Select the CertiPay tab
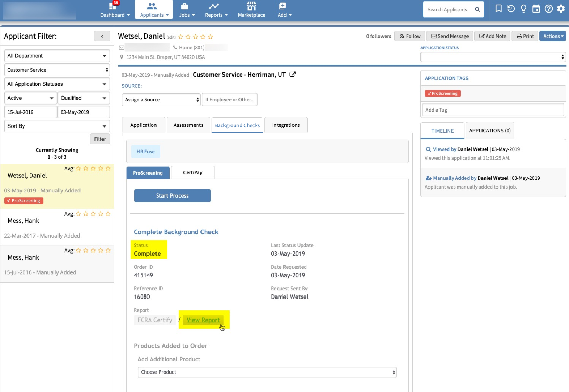Image resolution: width=569 pixels, height=392 pixels. 192,173
